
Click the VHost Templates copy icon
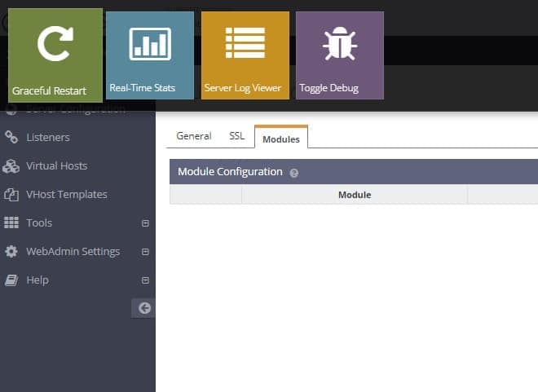[x=11, y=195]
